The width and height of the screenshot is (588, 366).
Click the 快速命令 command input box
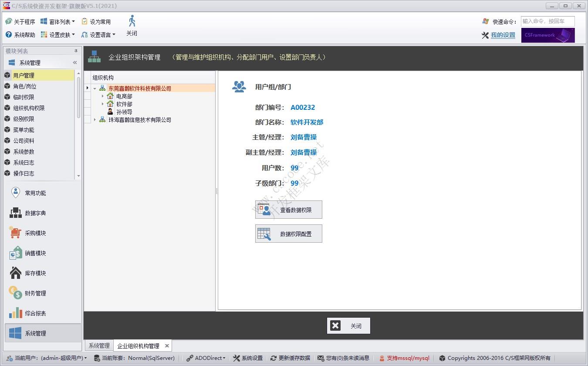tap(548, 21)
